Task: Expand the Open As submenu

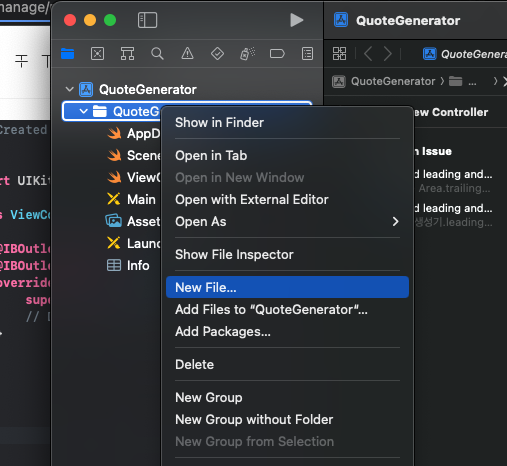Action: click(x=287, y=222)
